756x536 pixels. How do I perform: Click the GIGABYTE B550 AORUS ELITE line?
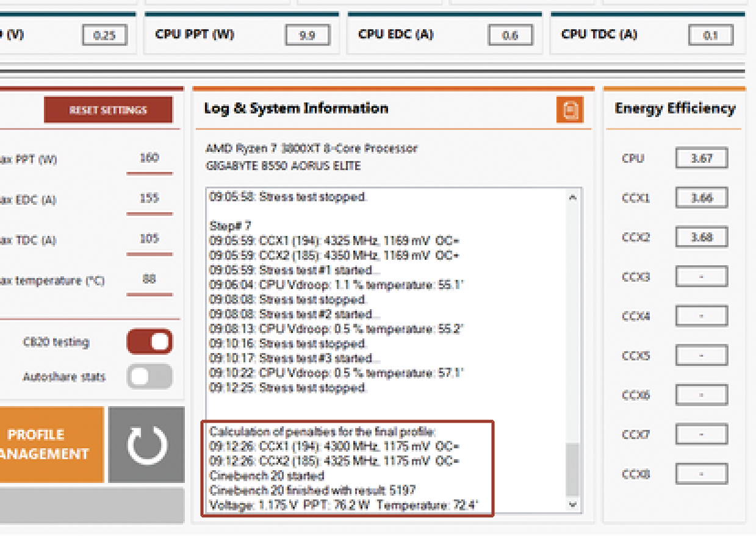click(x=283, y=166)
